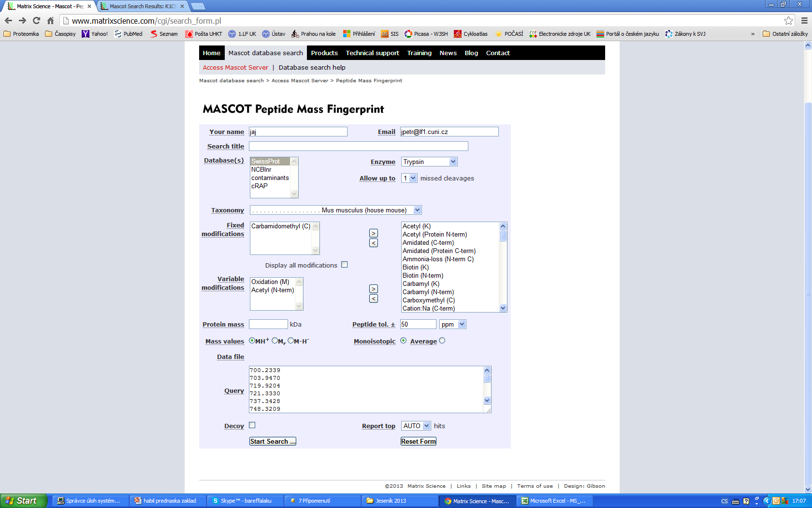Reload the page with the refresh icon
812x508 pixels.
36,20
